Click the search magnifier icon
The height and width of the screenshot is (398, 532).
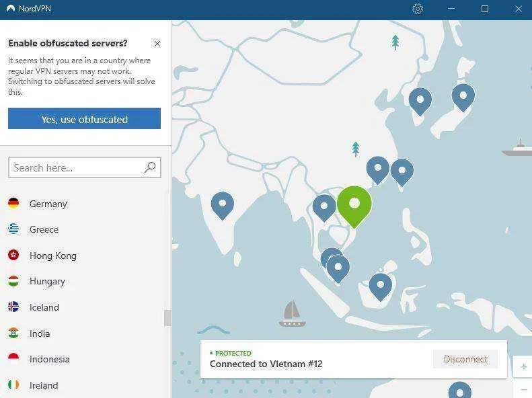pos(150,167)
